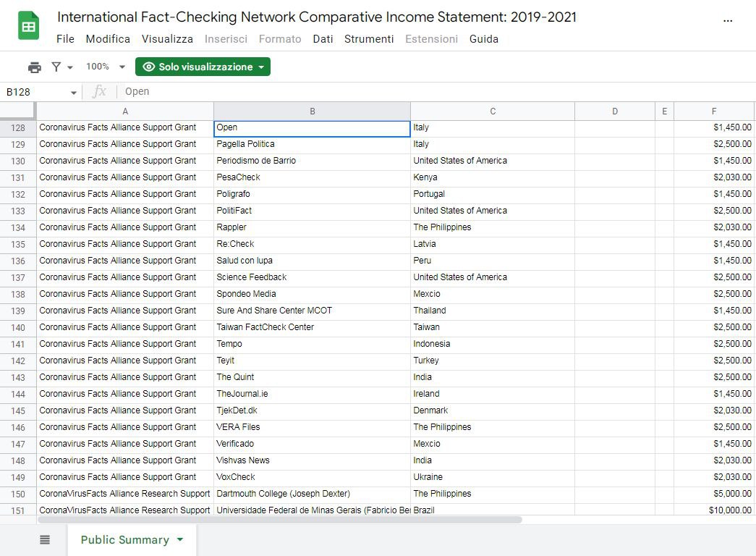Image resolution: width=756 pixels, height=556 pixels.
Task: Click cell Vishvas News
Action: 312,460
